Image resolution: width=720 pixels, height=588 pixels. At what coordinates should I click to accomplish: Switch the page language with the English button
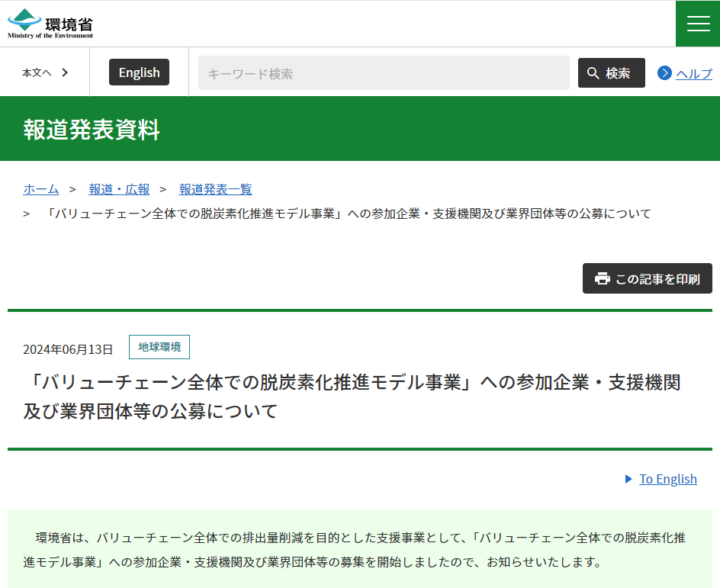coord(139,72)
